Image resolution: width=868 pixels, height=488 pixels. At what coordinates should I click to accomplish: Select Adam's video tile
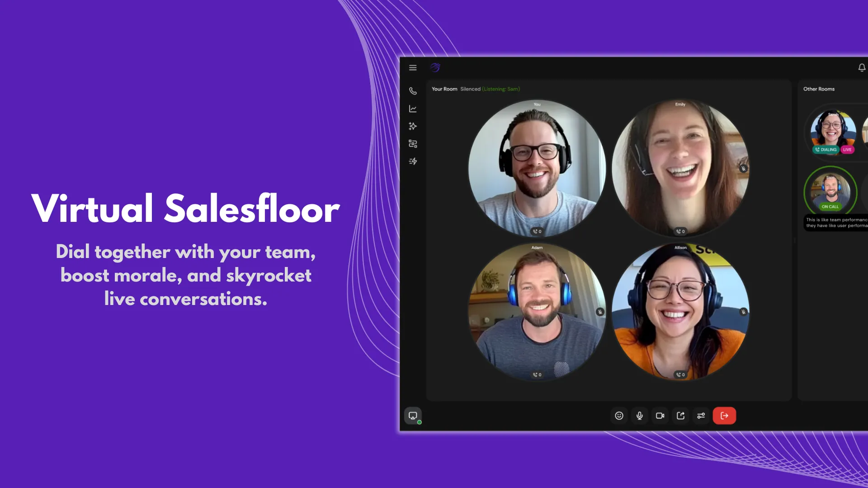537,312
